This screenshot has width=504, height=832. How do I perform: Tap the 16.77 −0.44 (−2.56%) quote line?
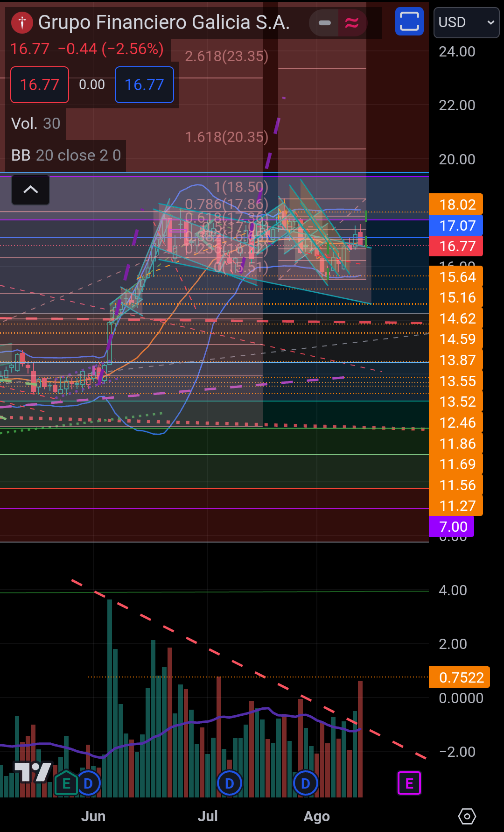(87, 49)
